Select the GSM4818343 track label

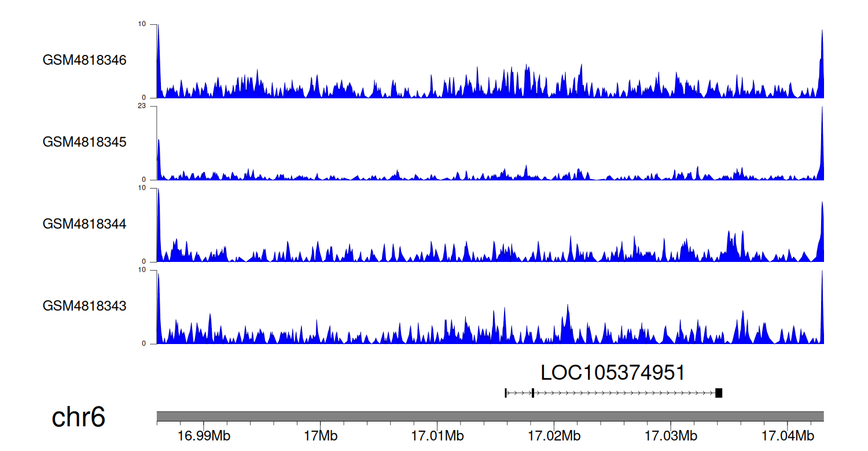[x=84, y=305]
